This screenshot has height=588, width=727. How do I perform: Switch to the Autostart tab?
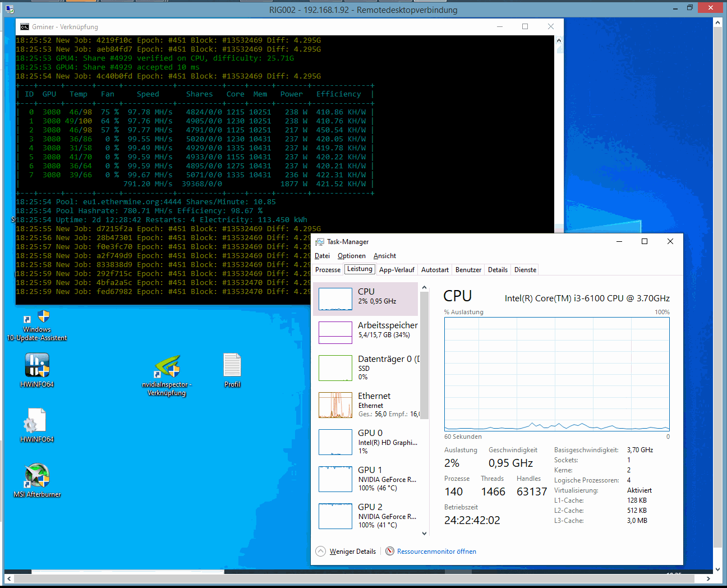[435, 270]
